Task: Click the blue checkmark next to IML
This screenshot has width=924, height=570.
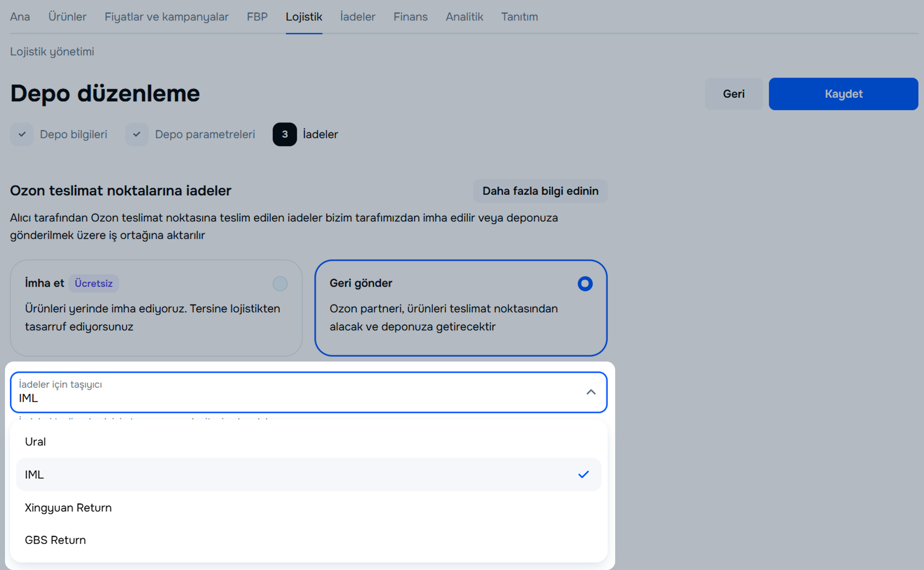Action: 583,474
